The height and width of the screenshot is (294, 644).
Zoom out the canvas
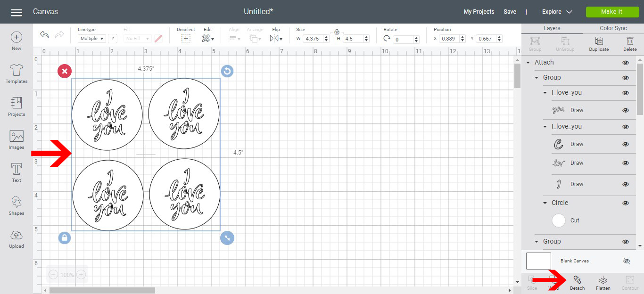pyautogui.click(x=53, y=275)
